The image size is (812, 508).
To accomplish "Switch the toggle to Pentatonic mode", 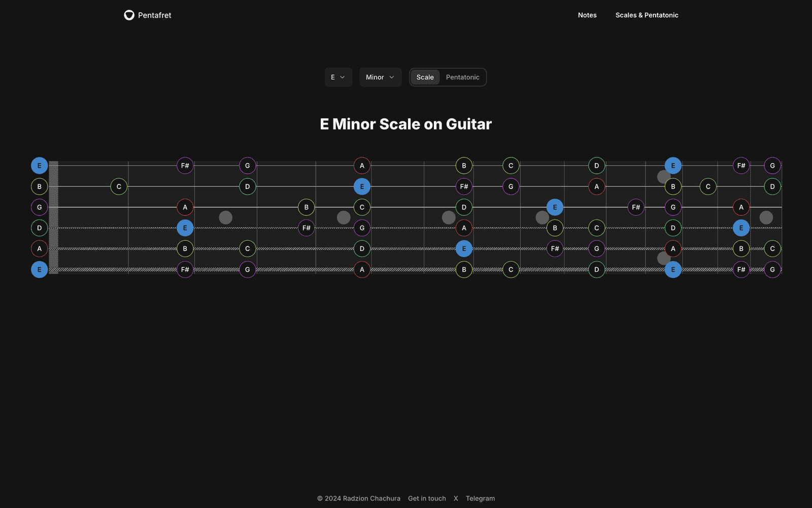I will tap(462, 77).
